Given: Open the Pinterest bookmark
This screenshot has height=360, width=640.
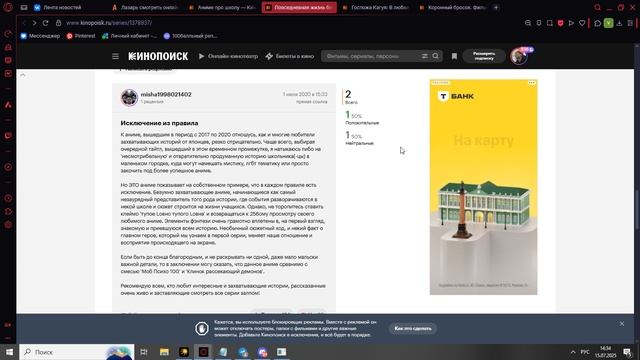Looking at the screenshot, I should pos(81,36).
